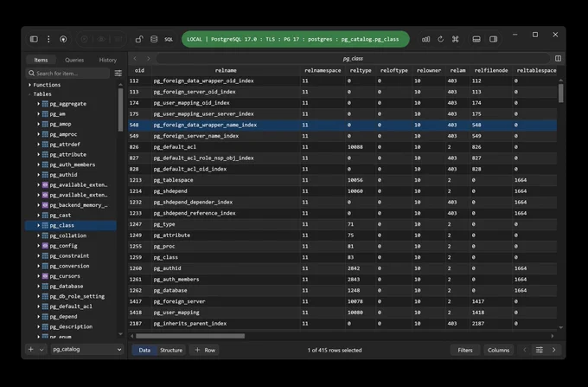This screenshot has height=387, width=588.
Task: Open the dropdown arrow next to plus button
Action: tap(42, 350)
